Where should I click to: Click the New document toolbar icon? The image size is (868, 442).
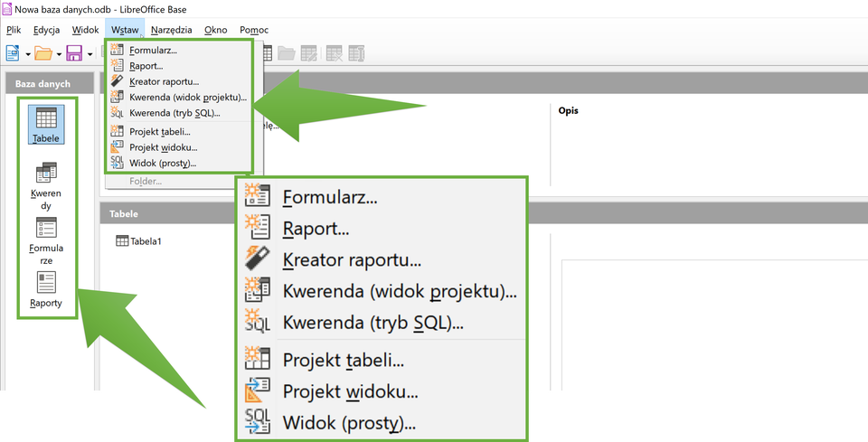[12, 53]
